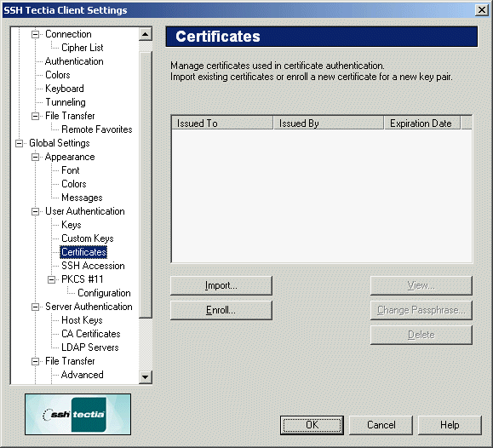Click the tree scrollbar up arrow
The image size is (493, 448).
tap(146, 34)
